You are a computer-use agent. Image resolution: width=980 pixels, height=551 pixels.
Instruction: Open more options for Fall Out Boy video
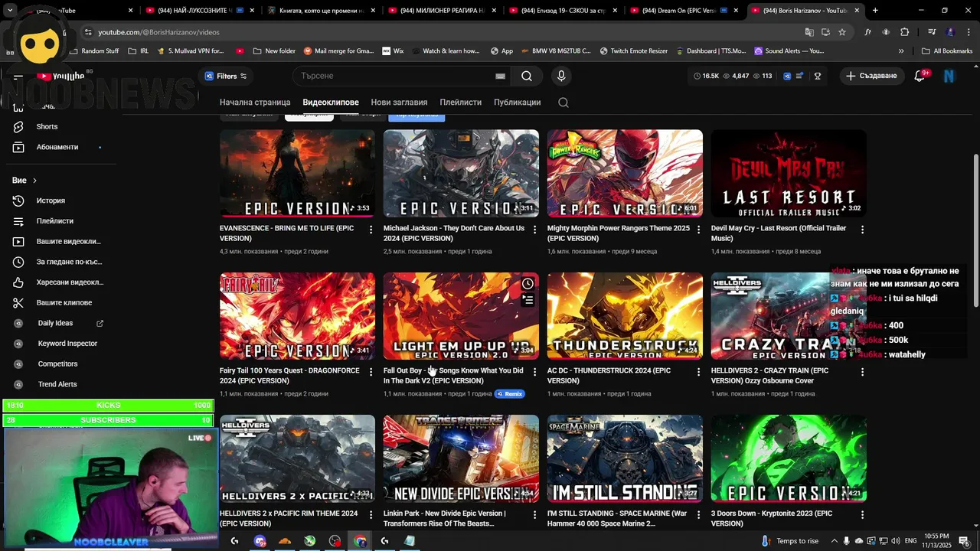pos(535,372)
